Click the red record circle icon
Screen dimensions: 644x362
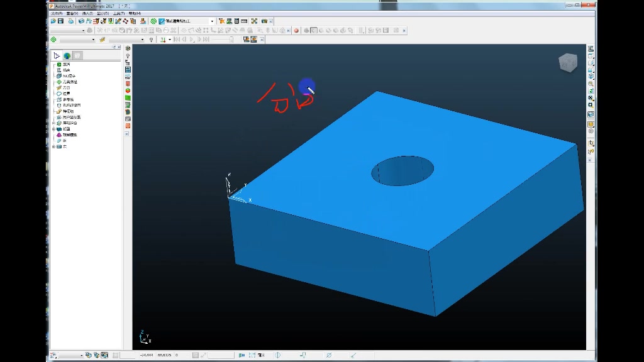click(296, 30)
